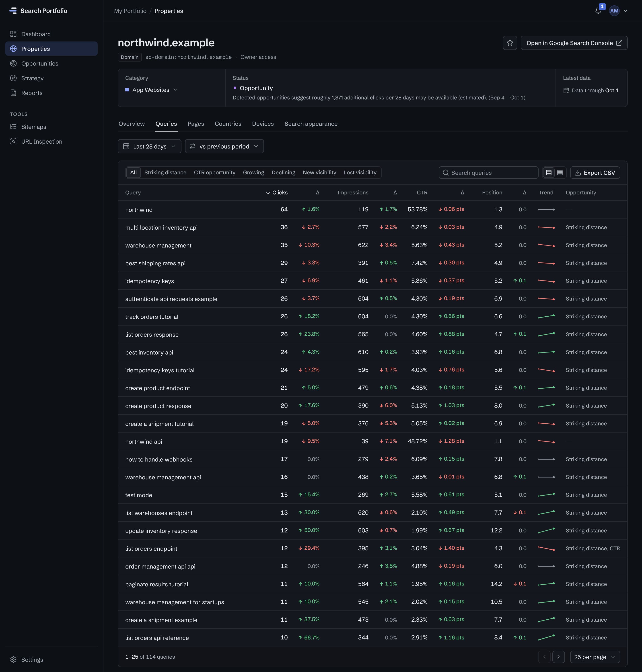Sort by the Impressions column header
The height and width of the screenshot is (672, 642).
point(352,192)
